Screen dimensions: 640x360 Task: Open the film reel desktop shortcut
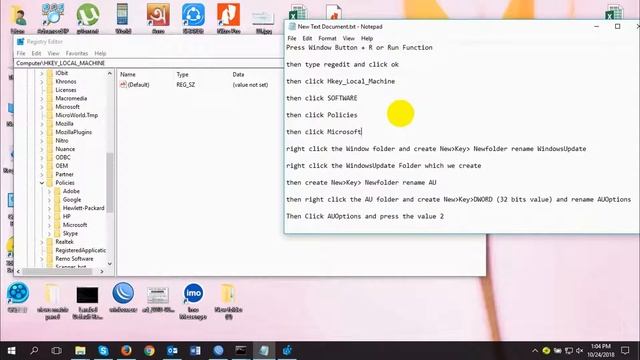pos(18,293)
